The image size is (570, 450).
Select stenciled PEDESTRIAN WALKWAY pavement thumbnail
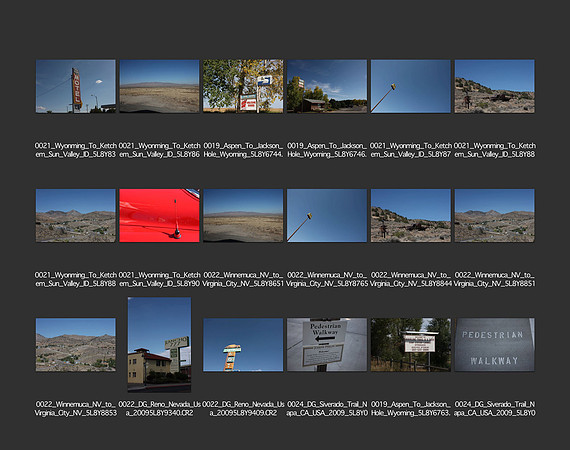tap(494, 345)
